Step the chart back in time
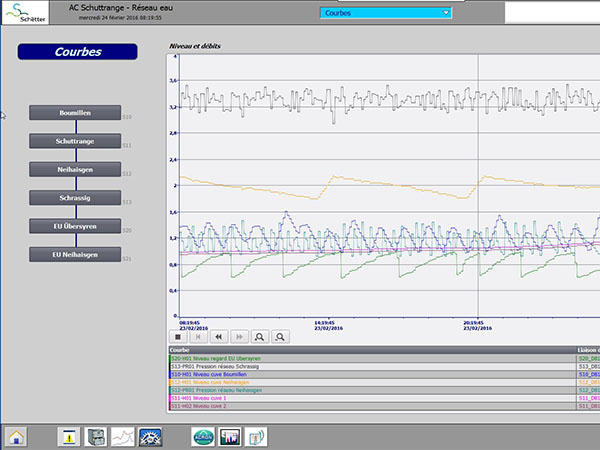This screenshot has width=600, height=450. 218,337
